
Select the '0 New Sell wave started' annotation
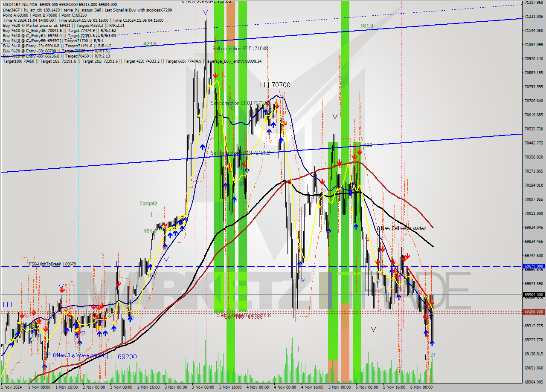coord(401,228)
